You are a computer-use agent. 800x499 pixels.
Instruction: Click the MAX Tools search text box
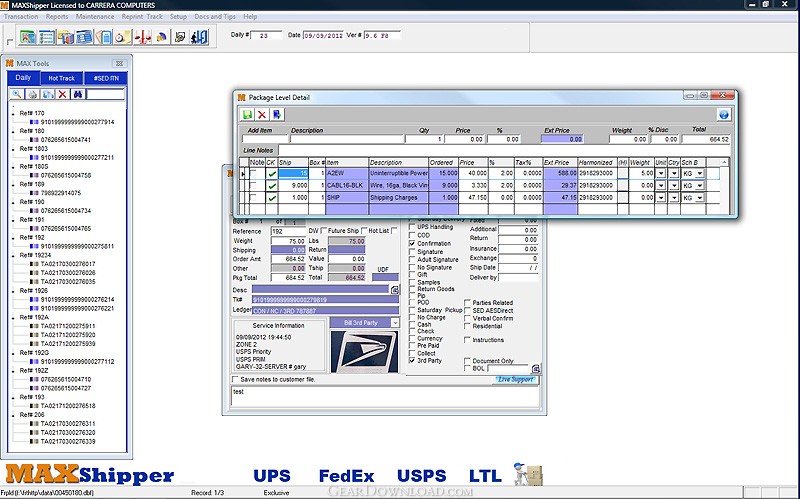pos(106,94)
